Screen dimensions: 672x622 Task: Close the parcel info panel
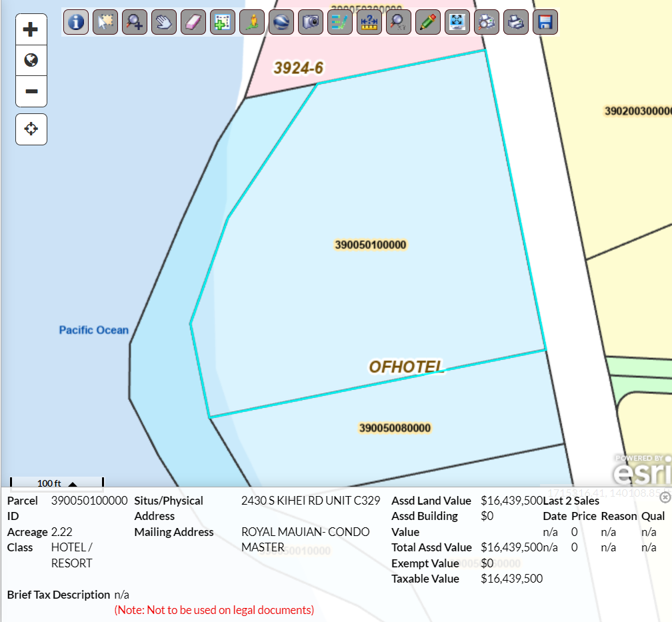(x=664, y=497)
